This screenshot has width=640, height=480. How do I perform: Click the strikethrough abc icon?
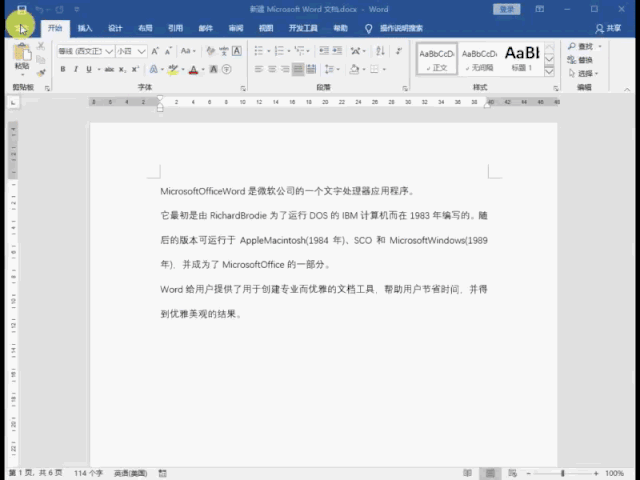(108, 70)
